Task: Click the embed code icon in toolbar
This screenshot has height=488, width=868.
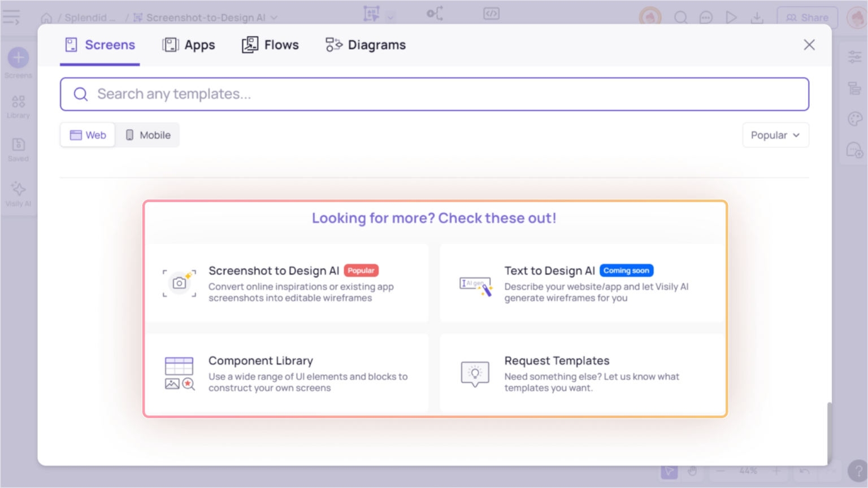Action: [491, 13]
